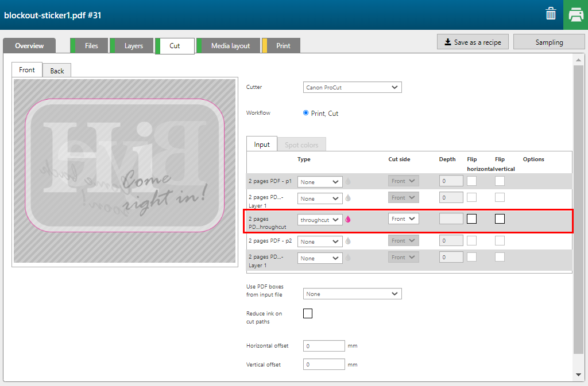The image size is (588, 386).
Task: Toggle Flip horizontal for throughcut row
Action: (x=472, y=219)
